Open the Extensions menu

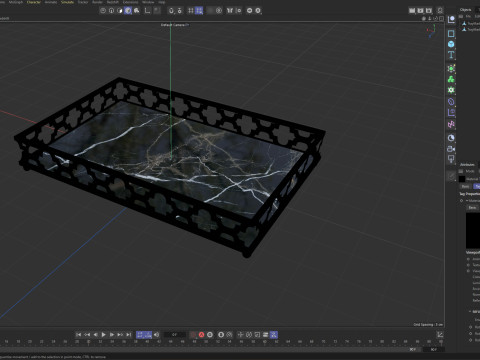click(x=130, y=2)
